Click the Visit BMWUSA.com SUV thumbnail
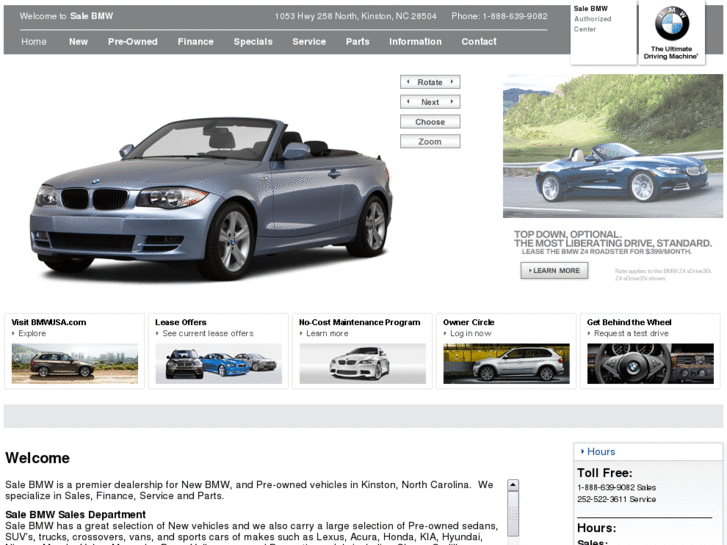 (75, 364)
